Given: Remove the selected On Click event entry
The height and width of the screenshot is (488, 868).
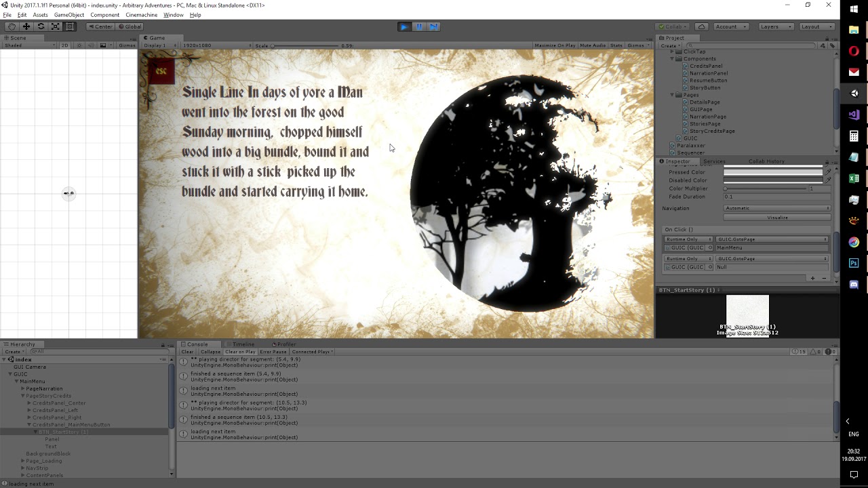Looking at the screenshot, I should click(824, 278).
